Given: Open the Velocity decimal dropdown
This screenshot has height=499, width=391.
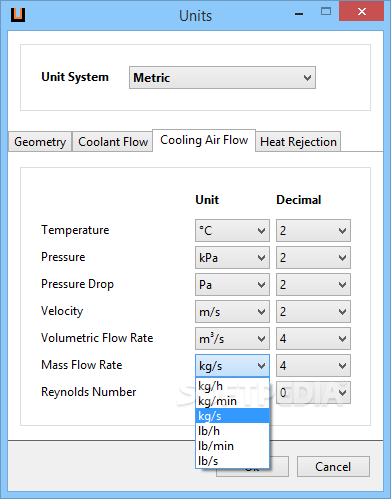Looking at the screenshot, I should [x=313, y=311].
